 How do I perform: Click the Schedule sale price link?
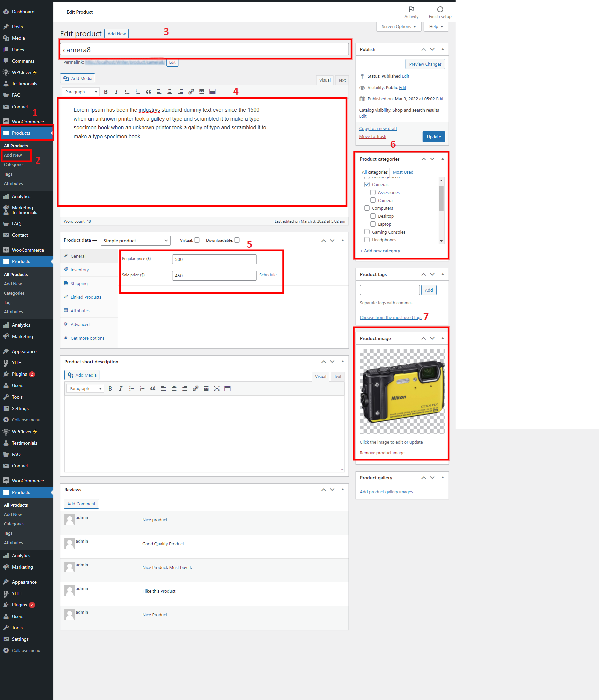pos(268,275)
